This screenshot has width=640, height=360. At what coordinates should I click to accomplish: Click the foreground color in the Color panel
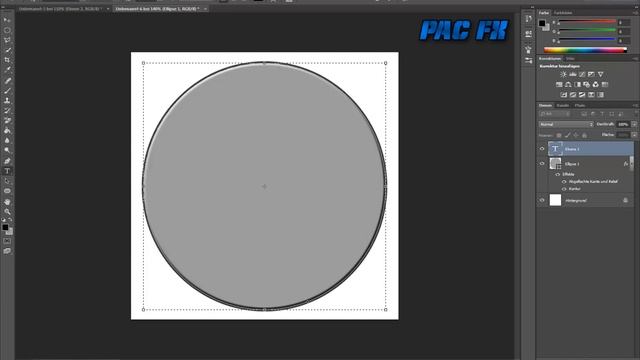coord(542,24)
